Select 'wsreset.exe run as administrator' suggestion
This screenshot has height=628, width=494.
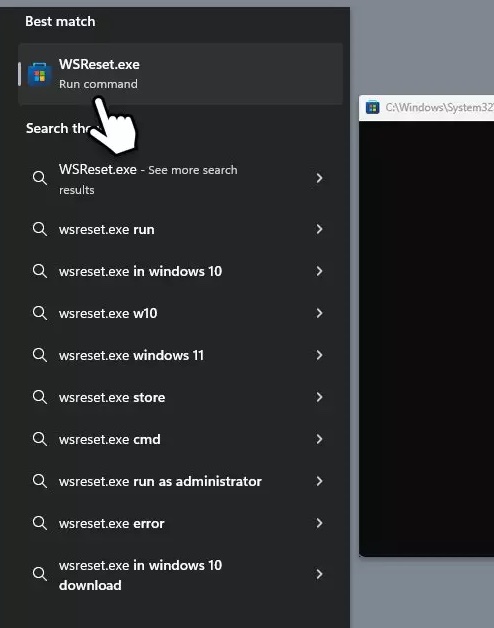(x=180, y=481)
